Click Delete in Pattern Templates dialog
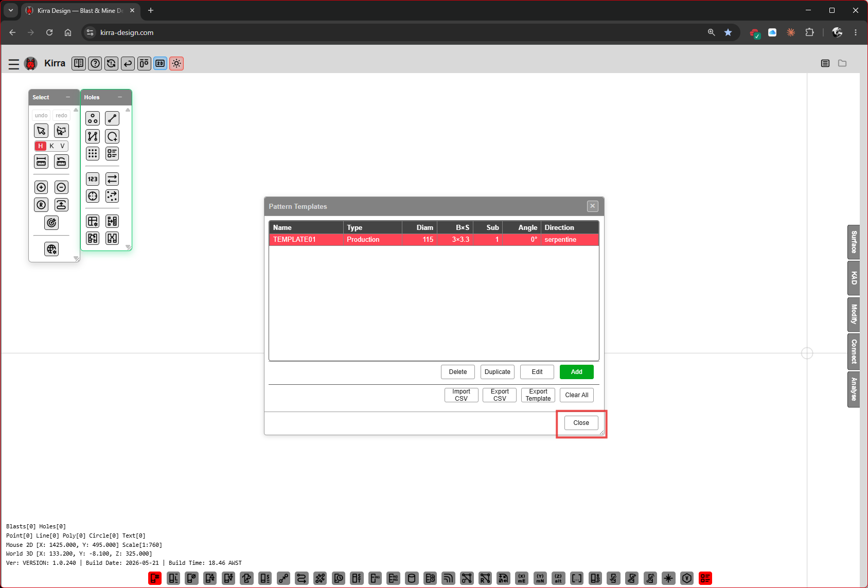The image size is (868, 588). coord(458,372)
